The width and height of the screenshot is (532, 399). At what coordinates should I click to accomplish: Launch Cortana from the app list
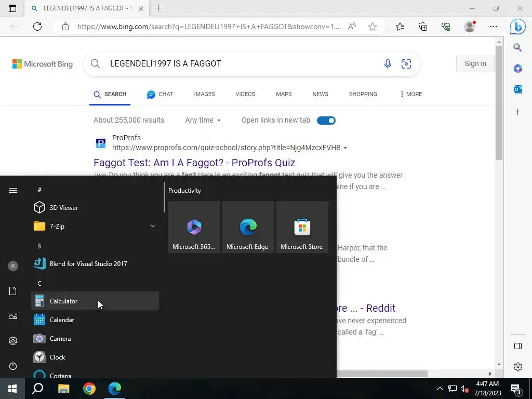pos(95,374)
